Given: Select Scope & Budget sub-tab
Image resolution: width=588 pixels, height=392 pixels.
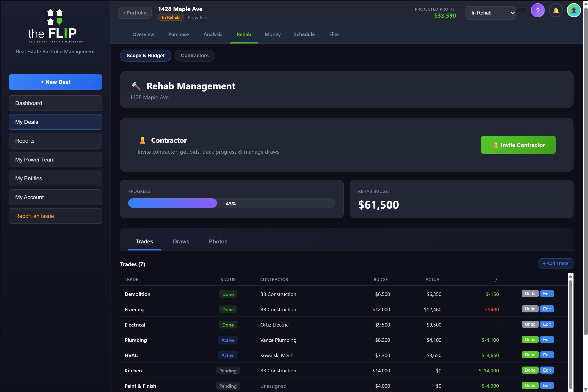Looking at the screenshot, I should 145,55.
